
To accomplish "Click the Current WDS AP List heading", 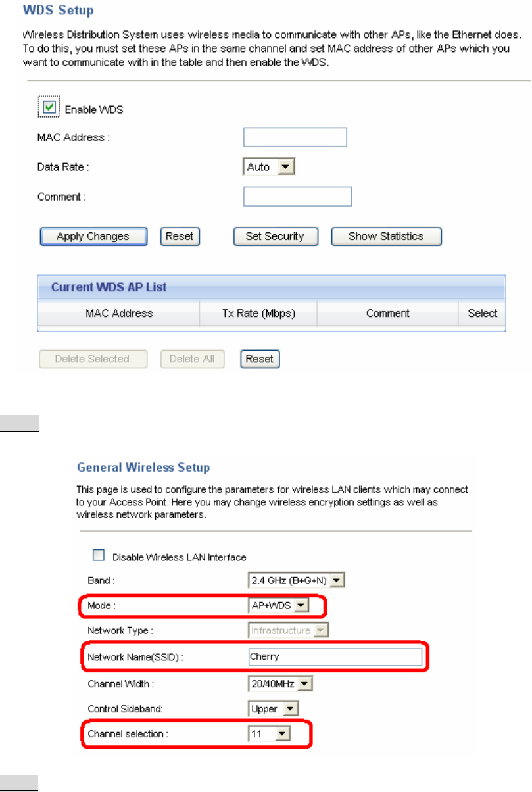I will [x=109, y=287].
